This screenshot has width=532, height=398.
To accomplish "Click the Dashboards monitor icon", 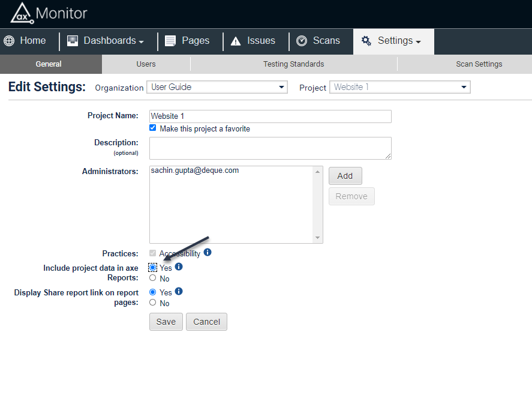I will (73, 41).
